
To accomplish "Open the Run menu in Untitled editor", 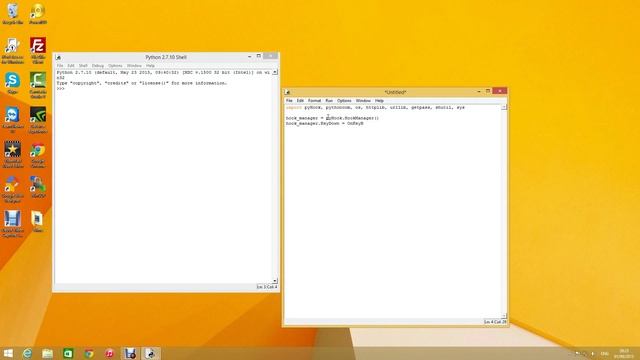I will coord(329,100).
